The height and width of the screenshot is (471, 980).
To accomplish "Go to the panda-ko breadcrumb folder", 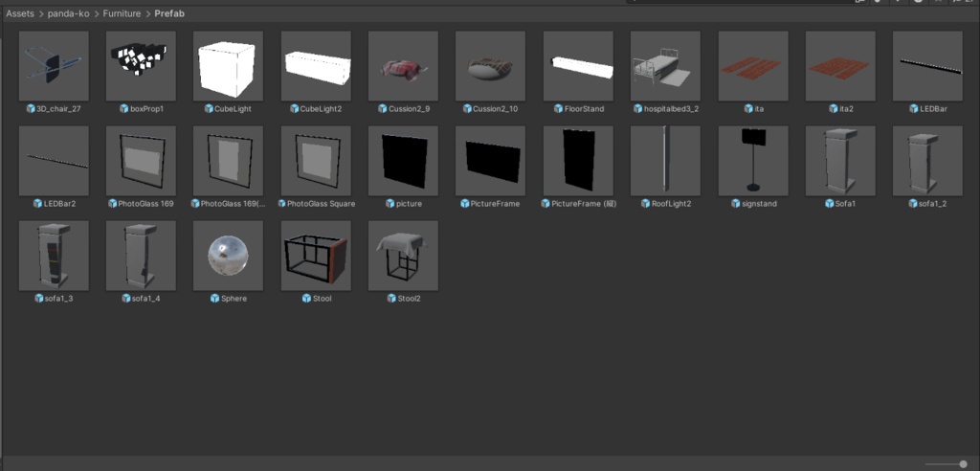I will coord(69,13).
